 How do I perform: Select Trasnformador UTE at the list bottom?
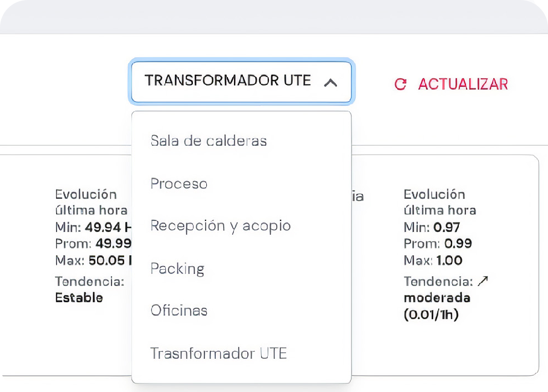point(218,353)
